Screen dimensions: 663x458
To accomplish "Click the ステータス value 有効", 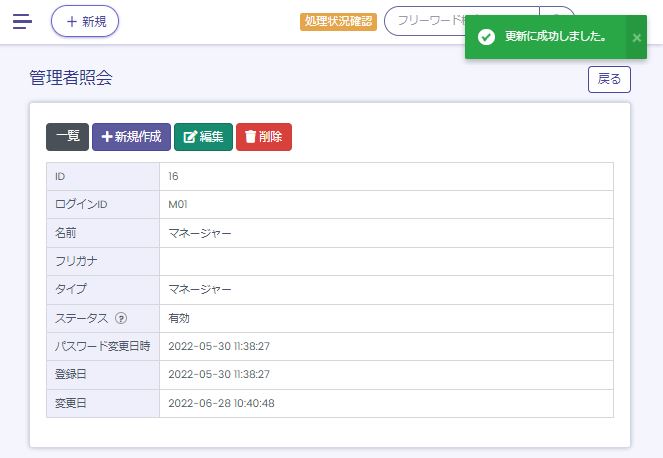I will [x=179, y=319].
